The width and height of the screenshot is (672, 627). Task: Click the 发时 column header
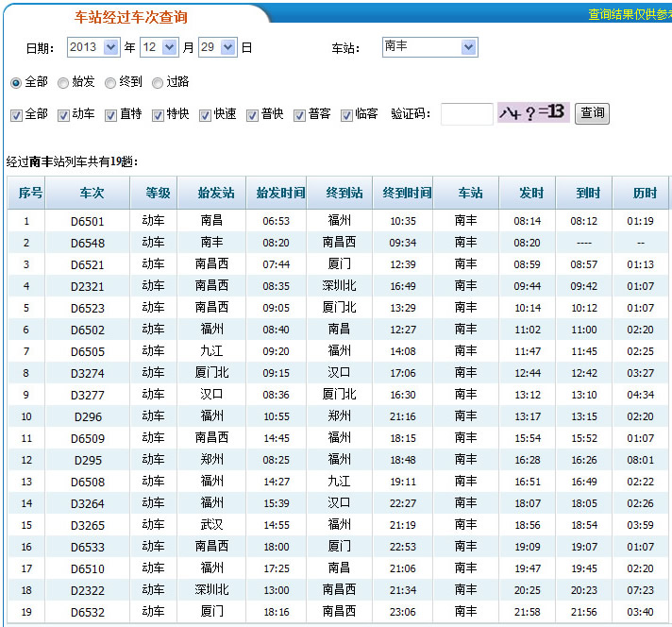pos(528,193)
